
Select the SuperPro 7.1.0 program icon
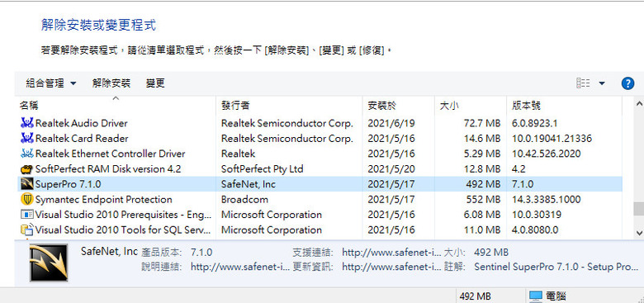tap(26, 184)
